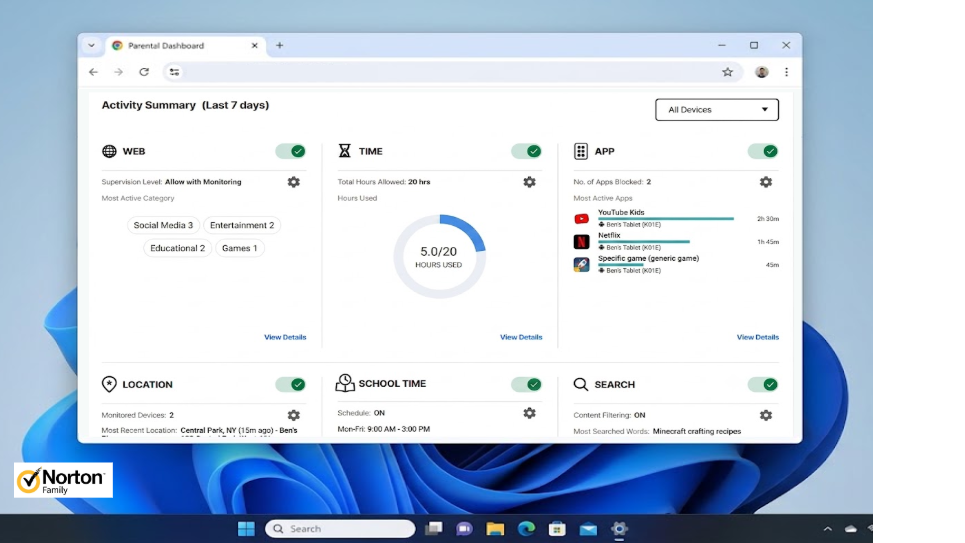Open WEB supervision settings gear
The image size is (965, 543).
point(294,182)
